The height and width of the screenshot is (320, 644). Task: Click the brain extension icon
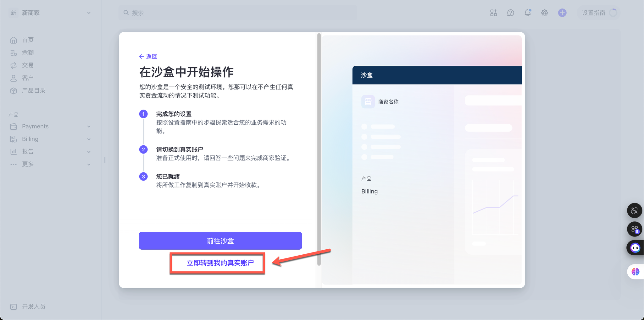point(635,272)
